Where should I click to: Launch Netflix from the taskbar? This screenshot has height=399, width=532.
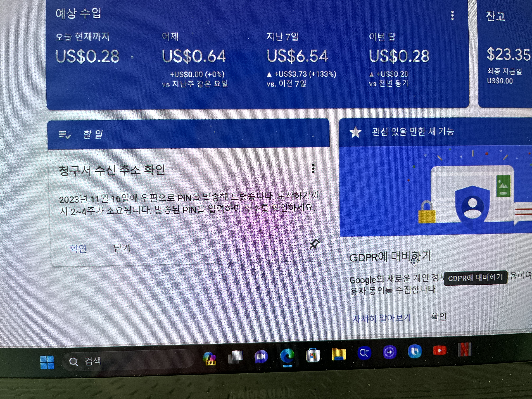tap(464, 350)
